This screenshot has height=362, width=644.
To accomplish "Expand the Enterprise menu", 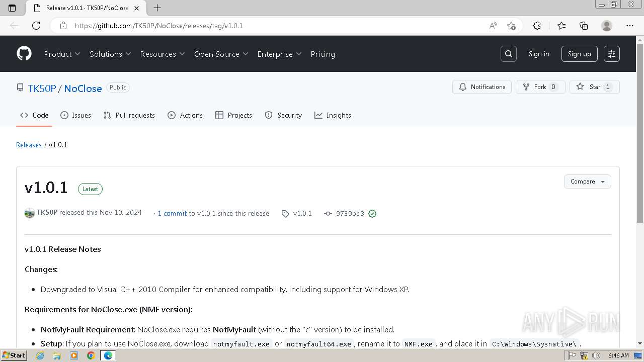I will 279,54.
